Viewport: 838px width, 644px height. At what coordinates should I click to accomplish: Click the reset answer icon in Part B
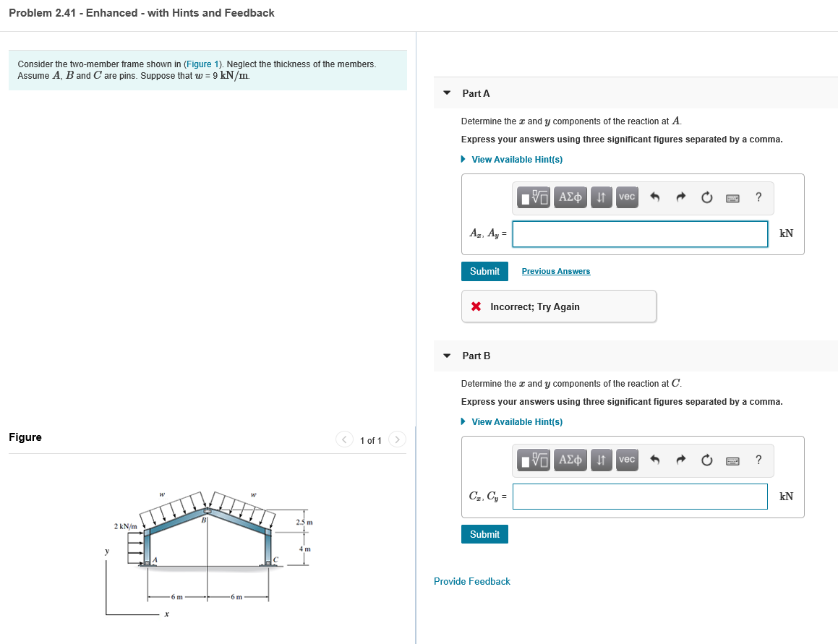[706, 460]
